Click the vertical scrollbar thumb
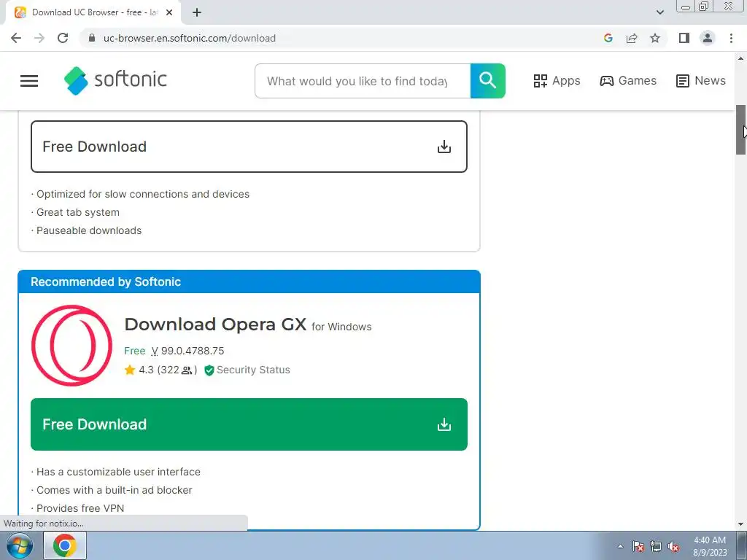The width and height of the screenshot is (747, 560). 740,130
